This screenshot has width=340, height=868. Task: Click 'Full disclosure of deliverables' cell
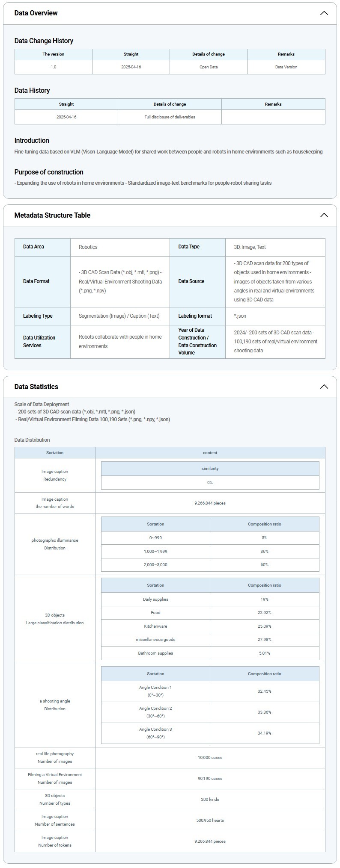coord(170,117)
